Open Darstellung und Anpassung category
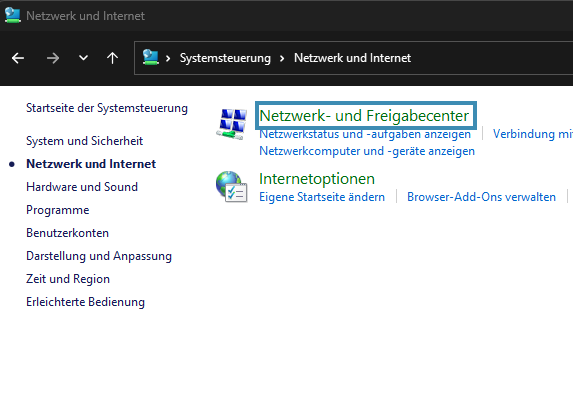Screen dimensions: 573x401 (99, 256)
